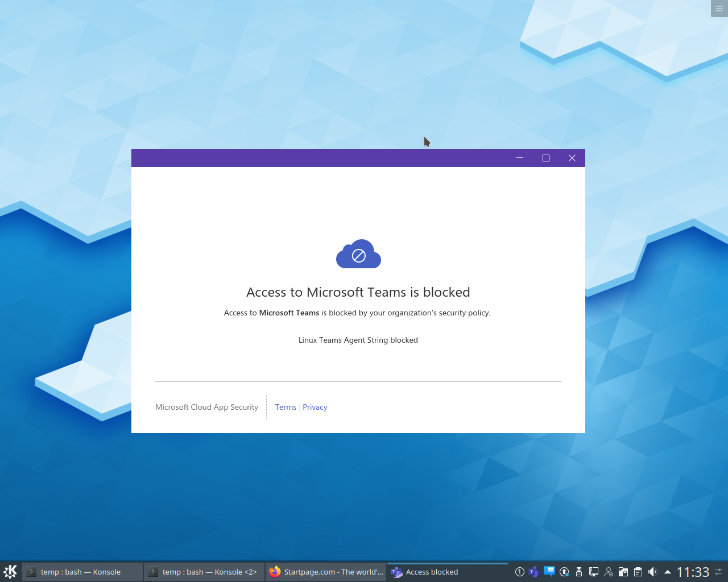Click the virtual desktop pager number indicator
The width and height of the screenshot is (728, 582).
519,572
